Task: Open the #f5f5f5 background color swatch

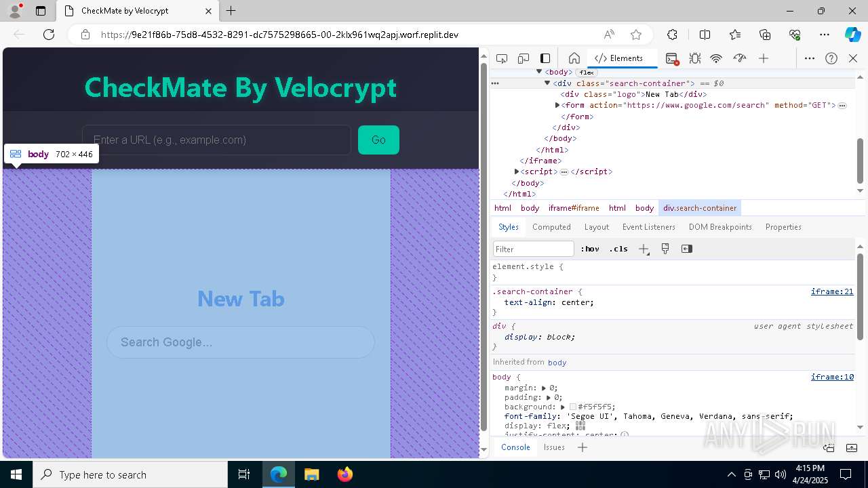Action: pos(573,407)
